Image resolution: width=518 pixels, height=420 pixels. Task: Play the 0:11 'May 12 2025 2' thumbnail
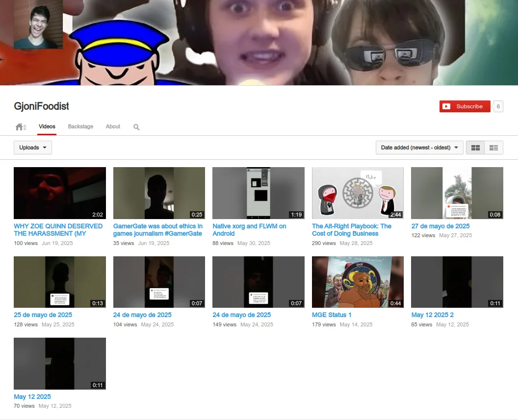tap(457, 282)
